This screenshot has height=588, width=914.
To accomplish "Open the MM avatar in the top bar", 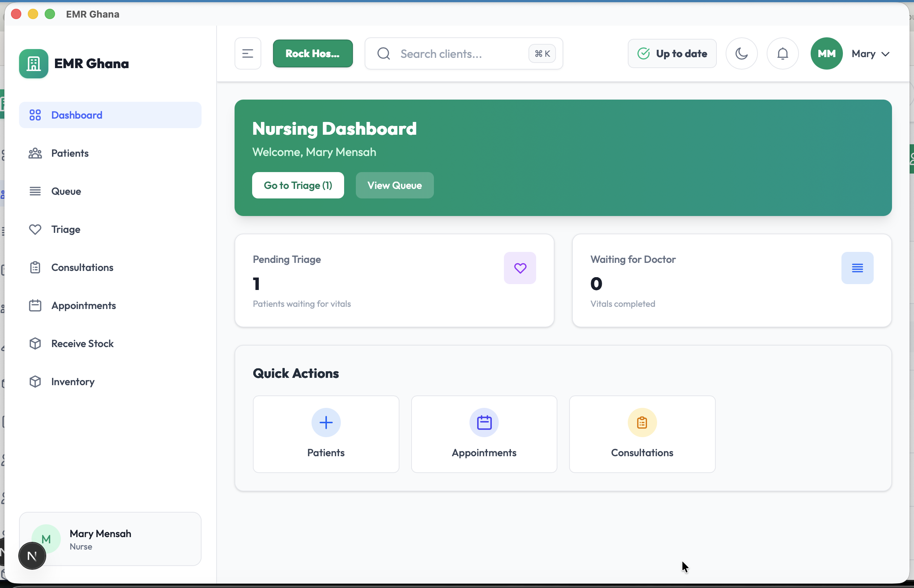I will pos(826,53).
